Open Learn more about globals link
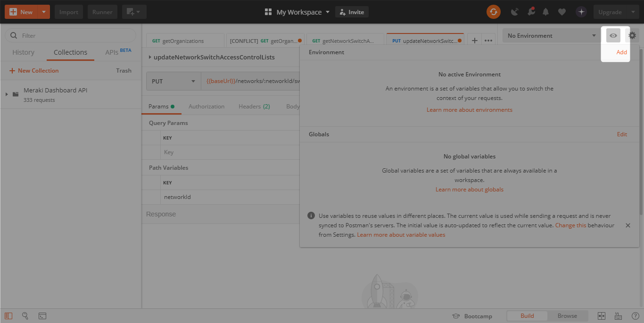Image resolution: width=644 pixels, height=323 pixels. click(470, 190)
